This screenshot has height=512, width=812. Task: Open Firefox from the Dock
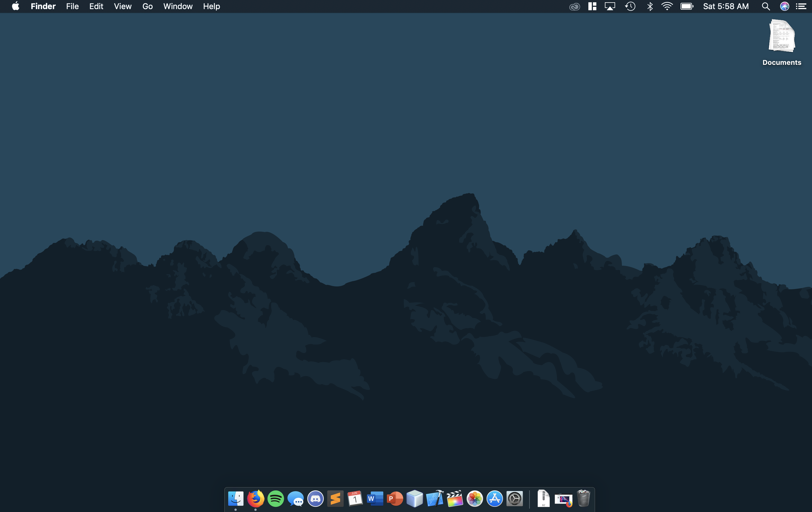click(255, 499)
